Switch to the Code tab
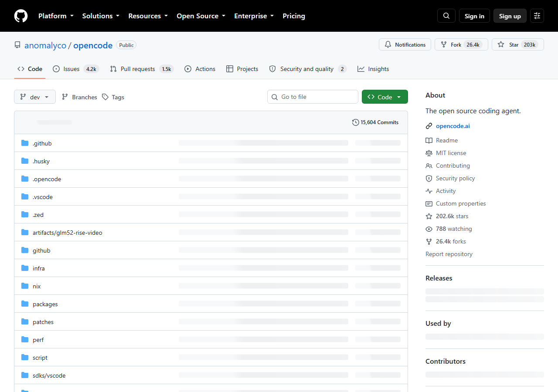Image resolution: width=558 pixels, height=392 pixels. click(x=30, y=69)
